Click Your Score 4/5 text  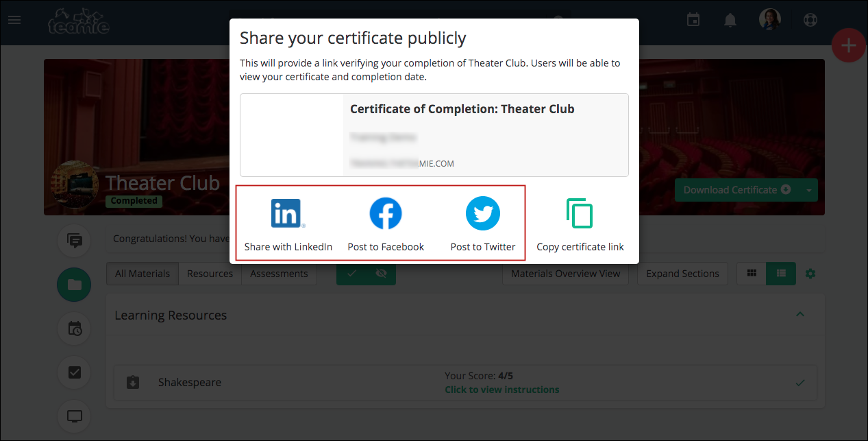tap(479, 375)
